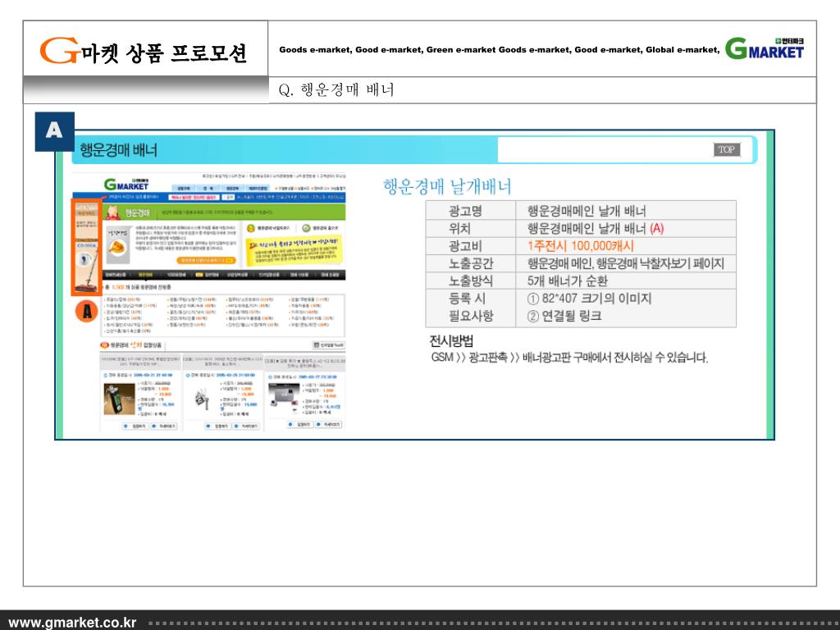Select the vertical wing banner with the mop product
This screenshot has height=630, width=840.
coord(86,248)
